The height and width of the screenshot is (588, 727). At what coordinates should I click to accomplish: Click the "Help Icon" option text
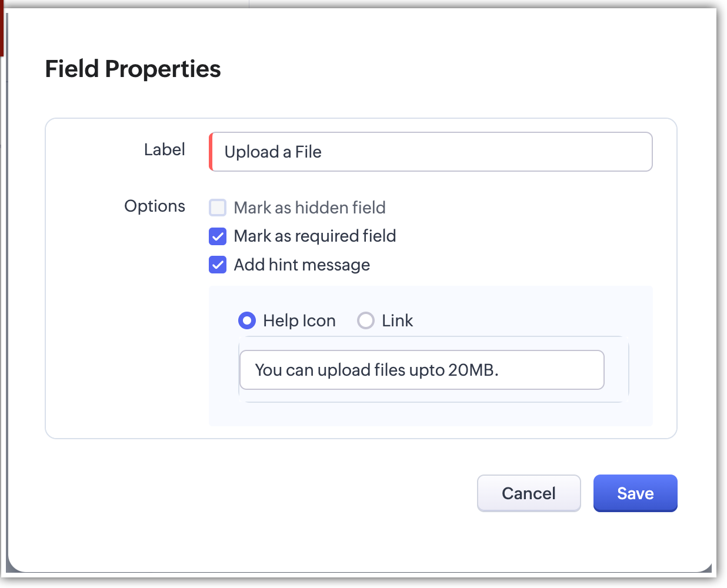[x=299, y=320]
